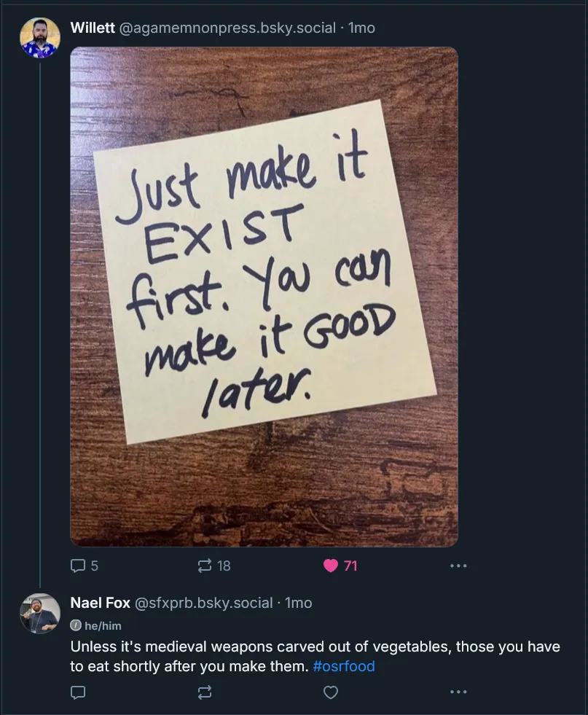Image resolution: width=588 pixels, height=715 pixels.
Task: Unlike Willett's post via pink heart
Action: pyautogui.click(x=331, y=566)
